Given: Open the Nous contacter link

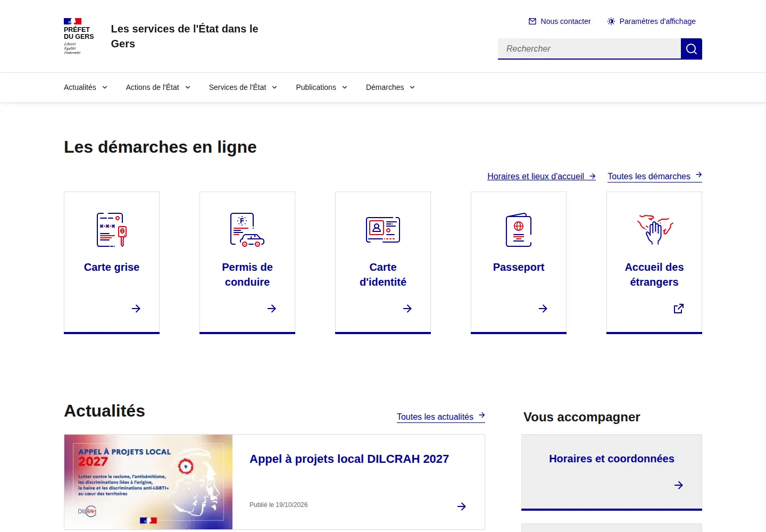Looking at the screenshot, I should pos(560,21).
